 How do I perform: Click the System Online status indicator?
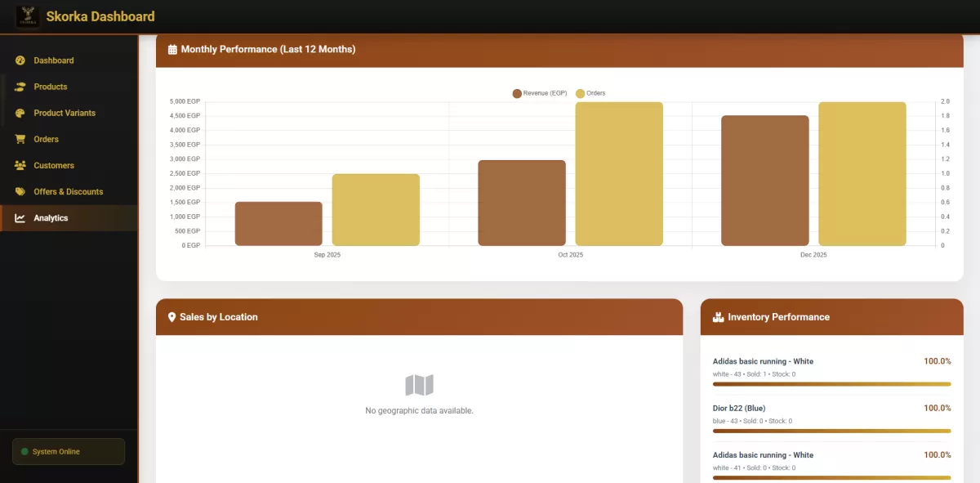point(68,451)
